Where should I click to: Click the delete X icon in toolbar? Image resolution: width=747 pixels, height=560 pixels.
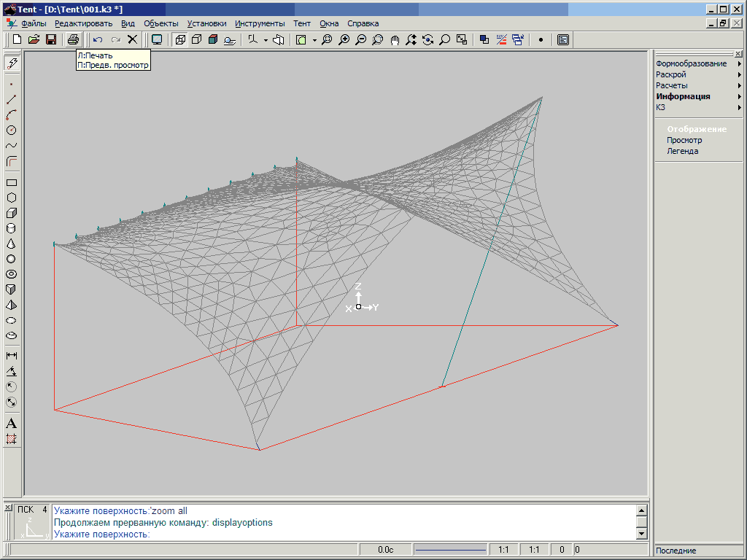pos(133,39)
